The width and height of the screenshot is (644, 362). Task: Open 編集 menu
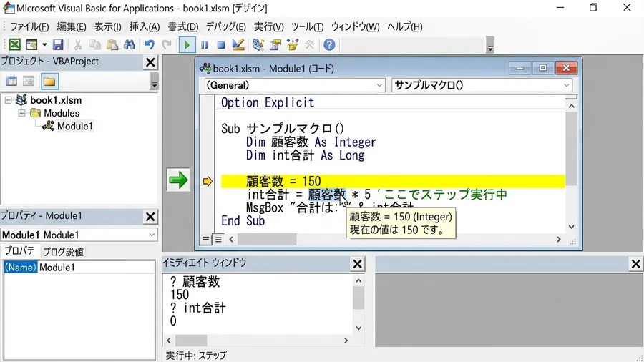(x=71, y=26)
